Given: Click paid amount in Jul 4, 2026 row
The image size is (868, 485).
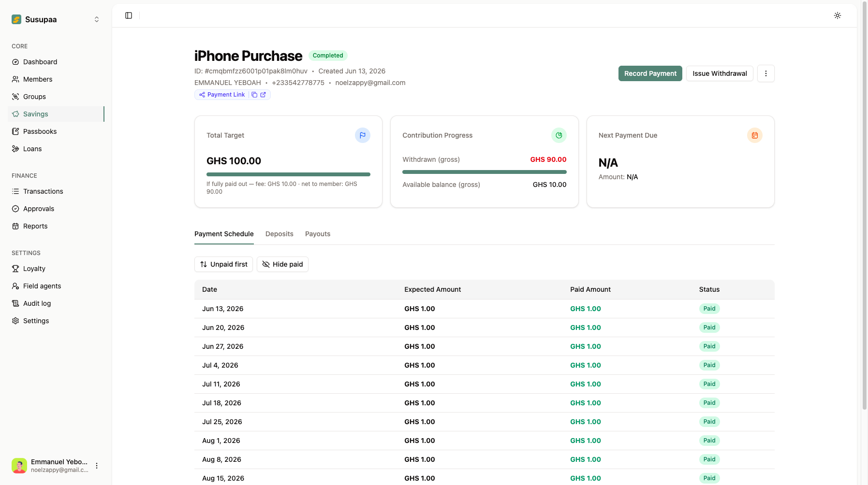Looking at the screenshot, I should tap(586, 365).
